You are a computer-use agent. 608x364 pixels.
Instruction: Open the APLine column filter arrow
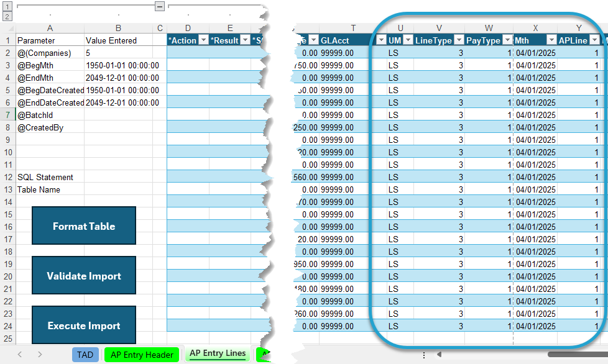[594, 40]
